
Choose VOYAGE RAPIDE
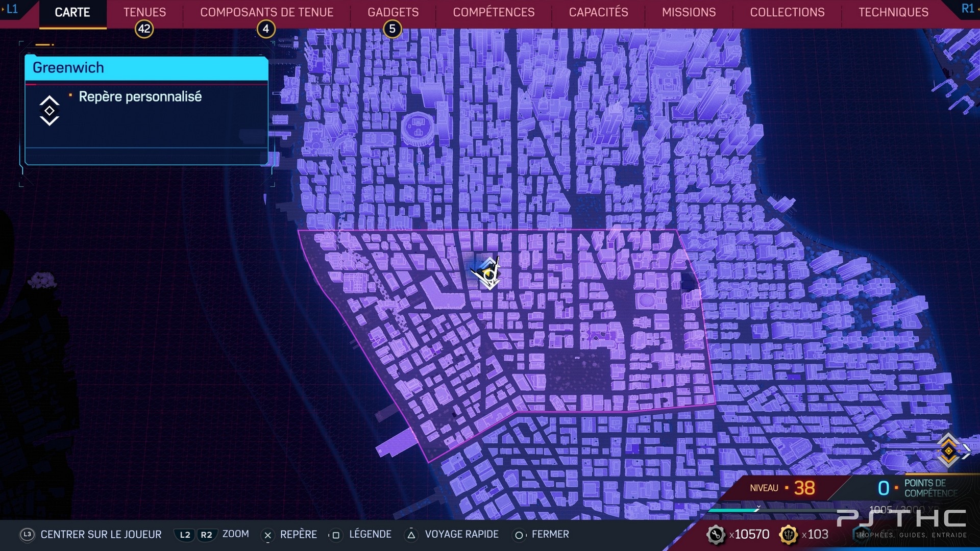(461, 534)
